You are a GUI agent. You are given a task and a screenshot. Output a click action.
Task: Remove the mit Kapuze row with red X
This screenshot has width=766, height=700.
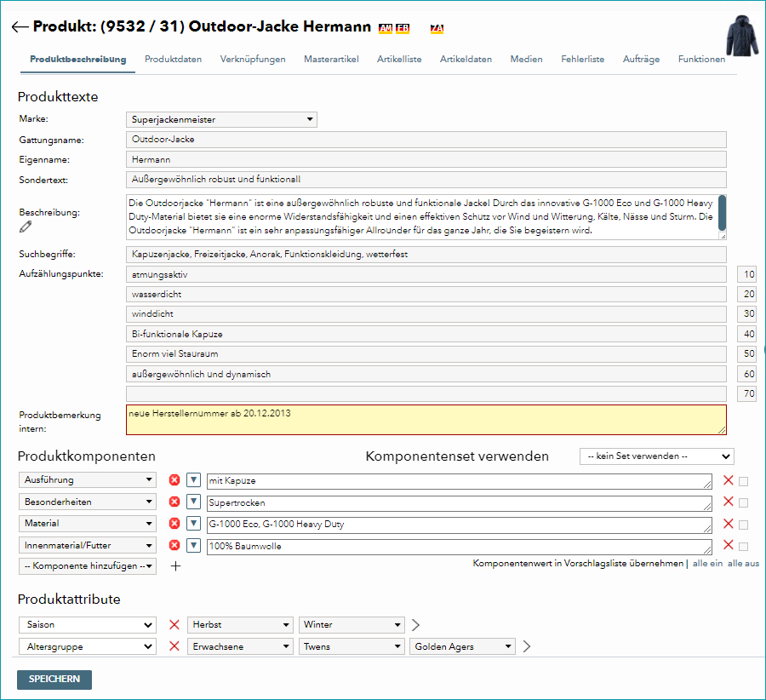[x=728, y=480]
